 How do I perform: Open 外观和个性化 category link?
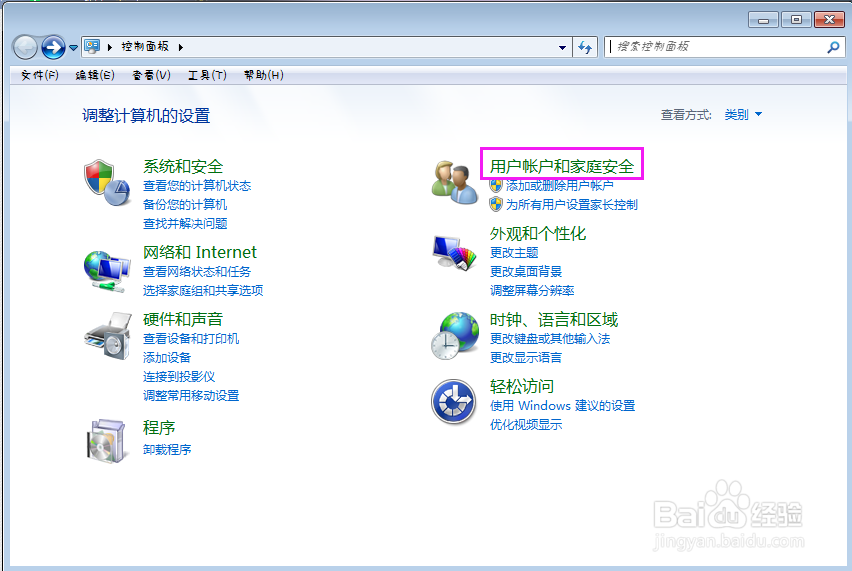tap(538, 234)
